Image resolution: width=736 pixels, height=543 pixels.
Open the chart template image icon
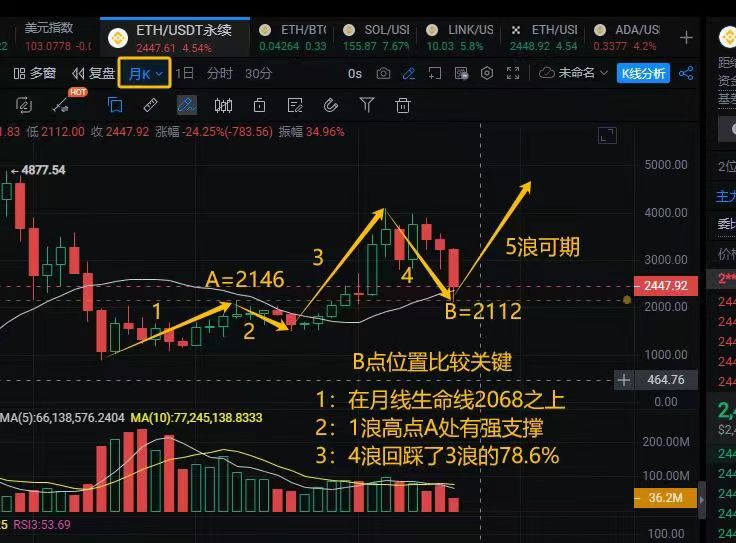pyautogui.click(x=461, y=73)
